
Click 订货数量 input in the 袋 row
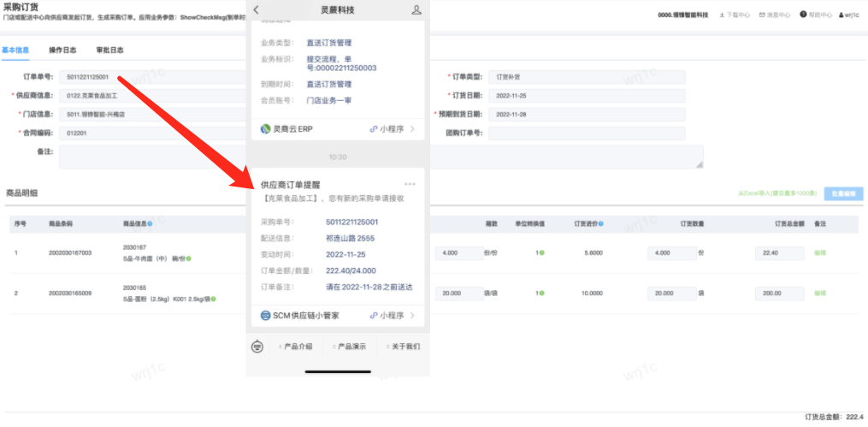672,294
